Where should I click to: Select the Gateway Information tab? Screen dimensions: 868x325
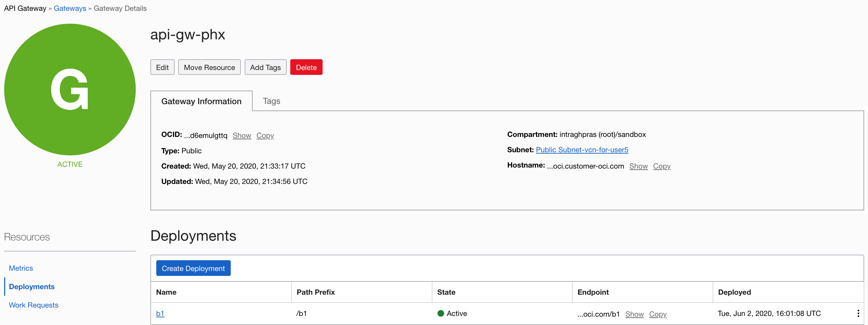point(201,101)
